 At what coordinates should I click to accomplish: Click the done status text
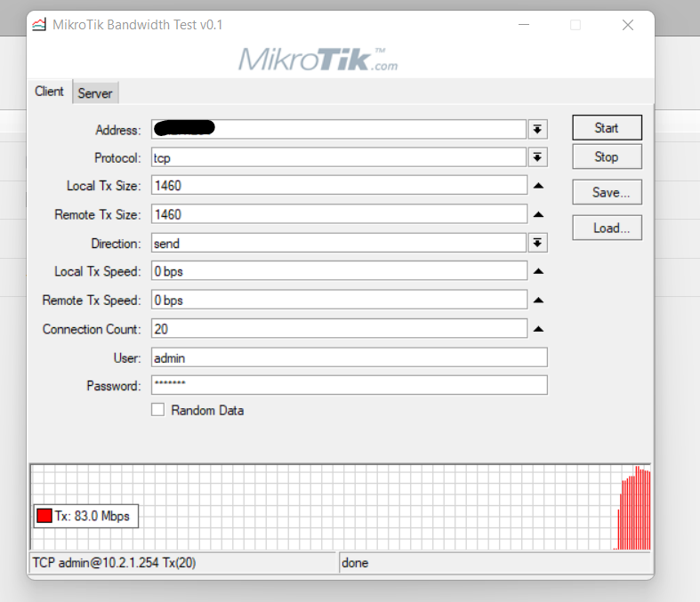click(x=355, y=563)
